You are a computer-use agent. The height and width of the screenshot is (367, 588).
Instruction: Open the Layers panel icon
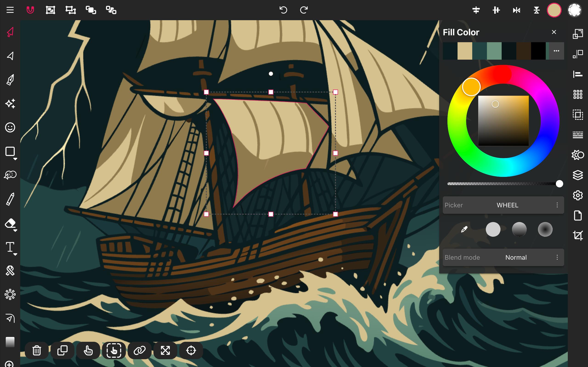click(578, 175)
